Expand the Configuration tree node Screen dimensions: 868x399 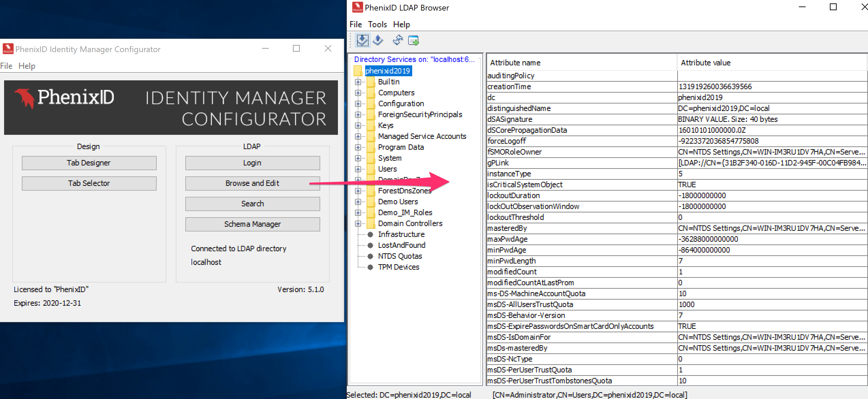pyautogui.click(x=358, y=103)
